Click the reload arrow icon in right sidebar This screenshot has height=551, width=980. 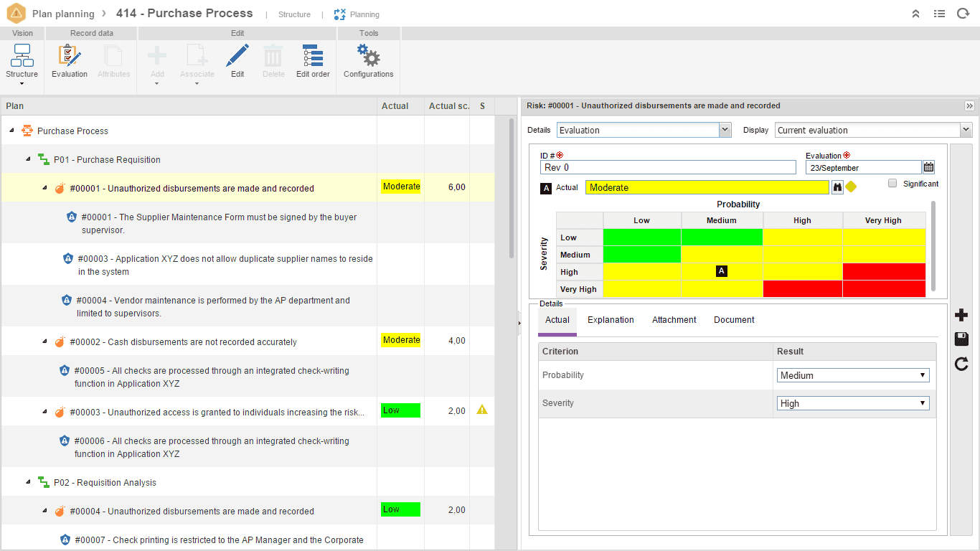pos(962,364)
